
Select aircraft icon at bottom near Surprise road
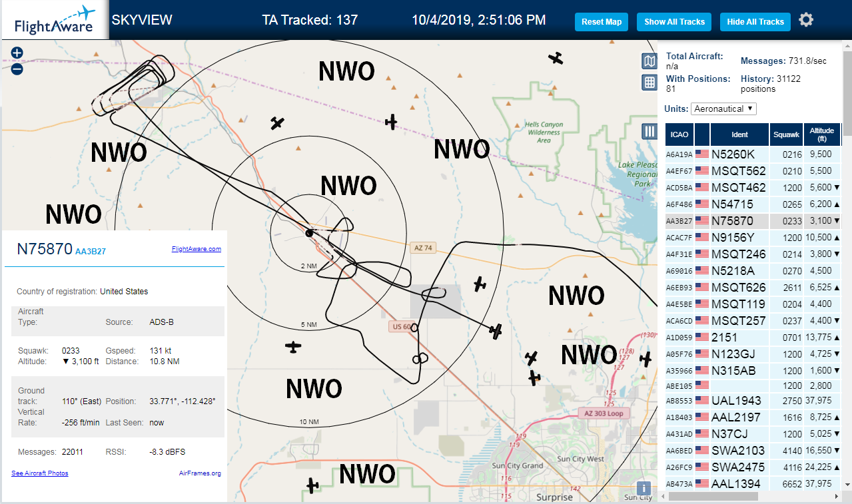[x=312, y=485]
